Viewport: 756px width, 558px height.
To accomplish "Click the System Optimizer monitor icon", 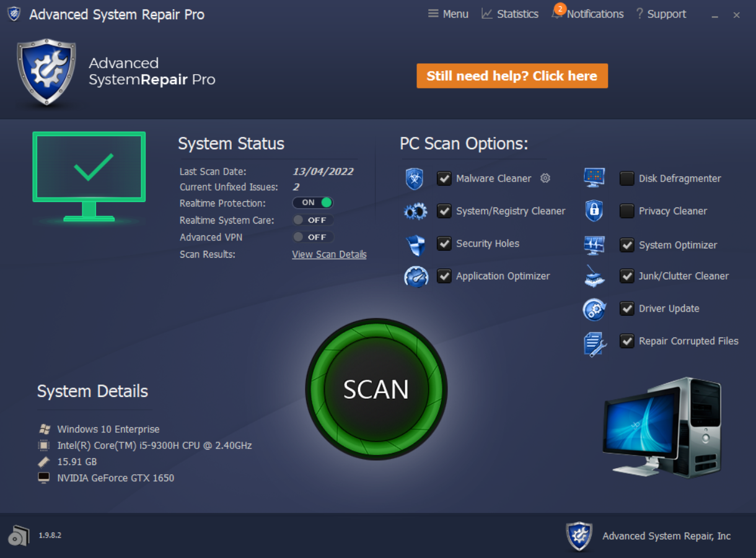I will (x=594, y=245).
